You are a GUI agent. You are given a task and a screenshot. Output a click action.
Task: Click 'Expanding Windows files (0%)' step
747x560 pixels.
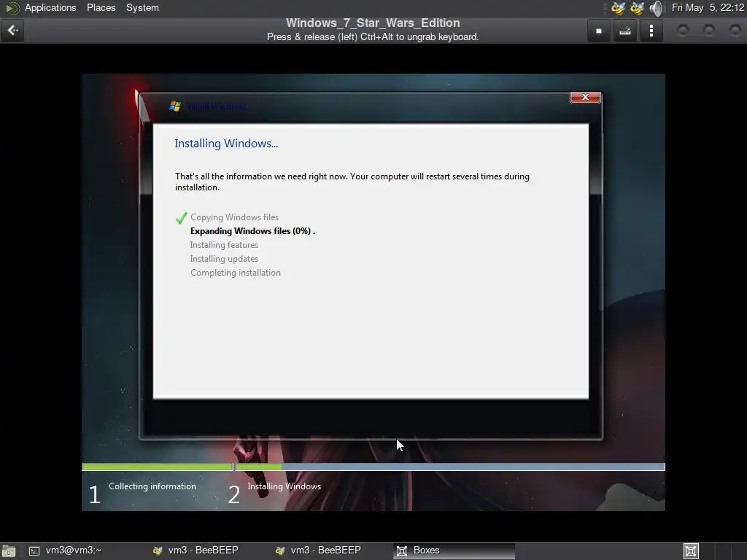pos(252,231)
